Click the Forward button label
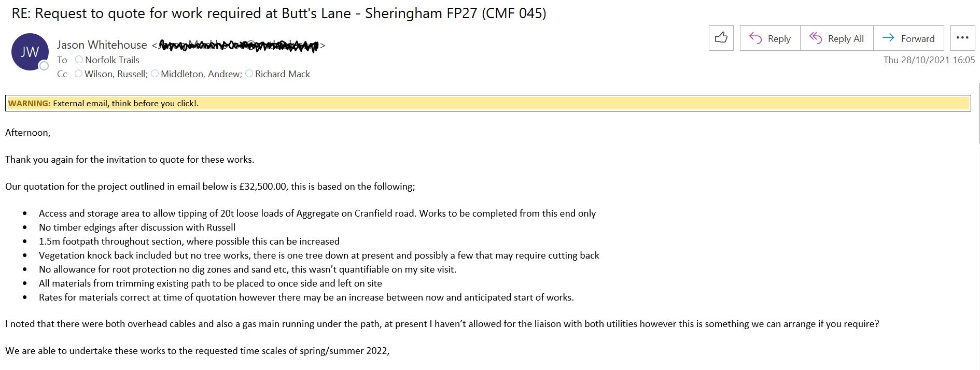This screenshot has width=980, height=370. click(917, 38)
